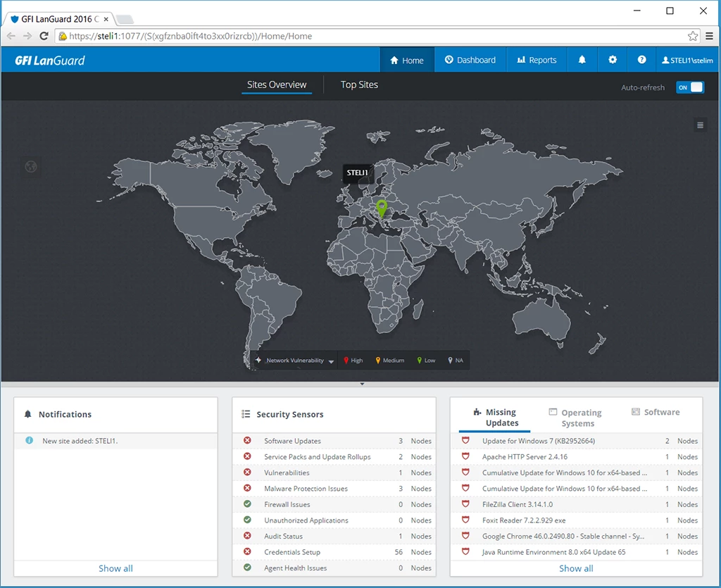The image size is (721, 588).
Task: Toggle the High vulnerability legend filter
Action: (x=353, y=361)
